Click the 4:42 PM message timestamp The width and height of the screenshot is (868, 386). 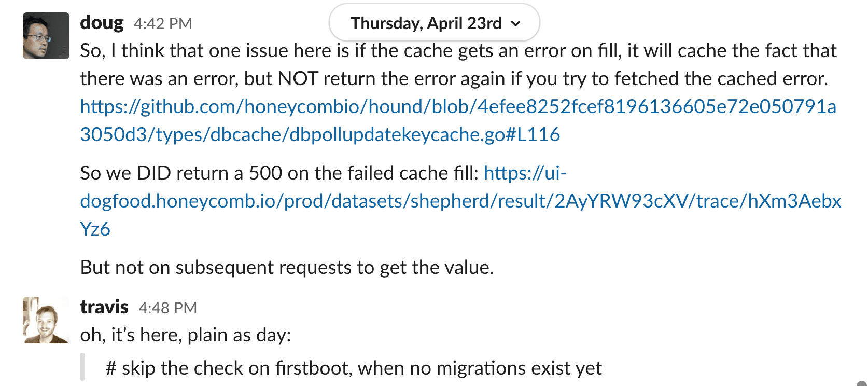(x=163, y=24)
